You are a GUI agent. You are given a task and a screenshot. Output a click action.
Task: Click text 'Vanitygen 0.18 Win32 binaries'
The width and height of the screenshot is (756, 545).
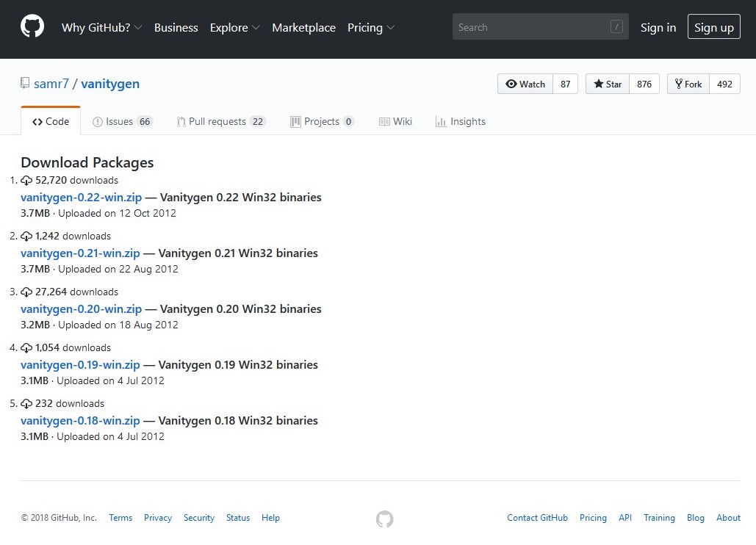[238, 421]
